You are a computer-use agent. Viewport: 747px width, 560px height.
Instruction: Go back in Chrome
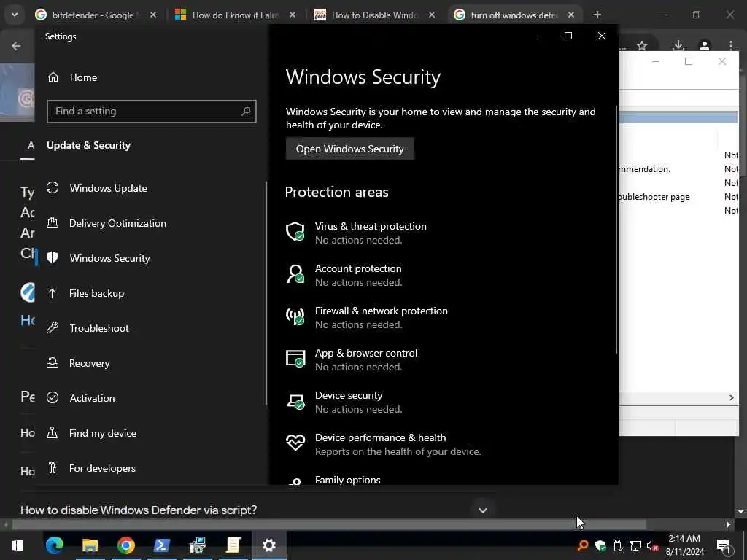(16, 46)
